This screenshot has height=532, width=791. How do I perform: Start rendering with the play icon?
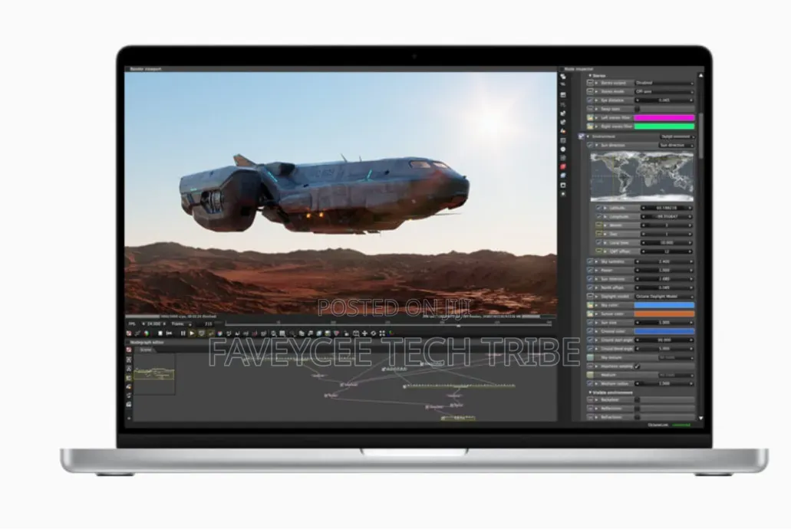(x=193, y=333)
